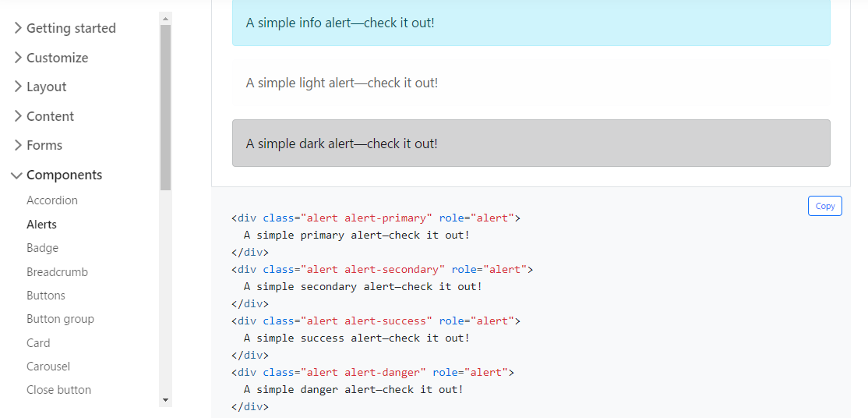The width and height of the screenshot is (868, 418).
Task: Open the Breadcrumb component page
Action: (57, 272)
